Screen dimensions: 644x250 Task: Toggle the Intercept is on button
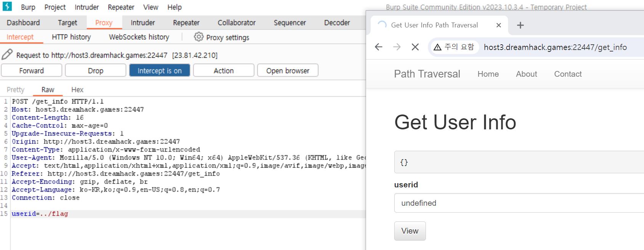click(159, 71)
